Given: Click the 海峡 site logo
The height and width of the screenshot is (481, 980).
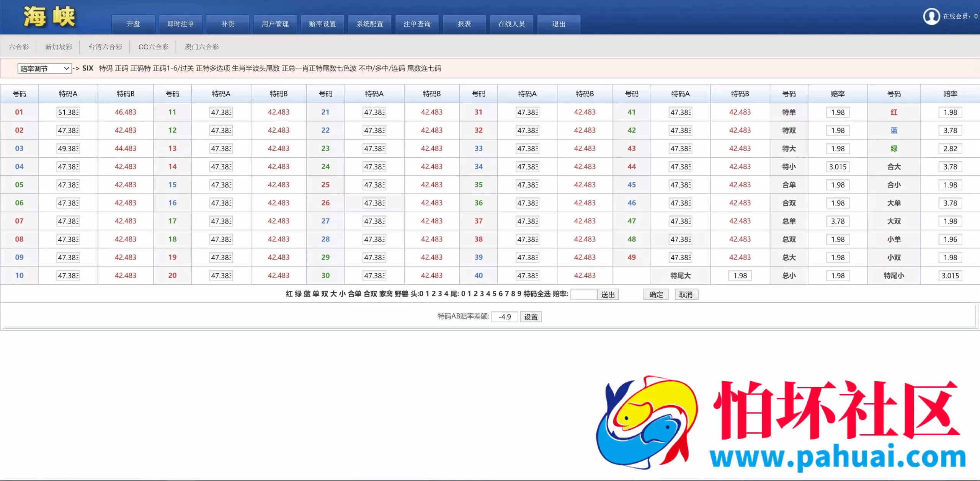Looking at the screenshot, I should 49,17.
